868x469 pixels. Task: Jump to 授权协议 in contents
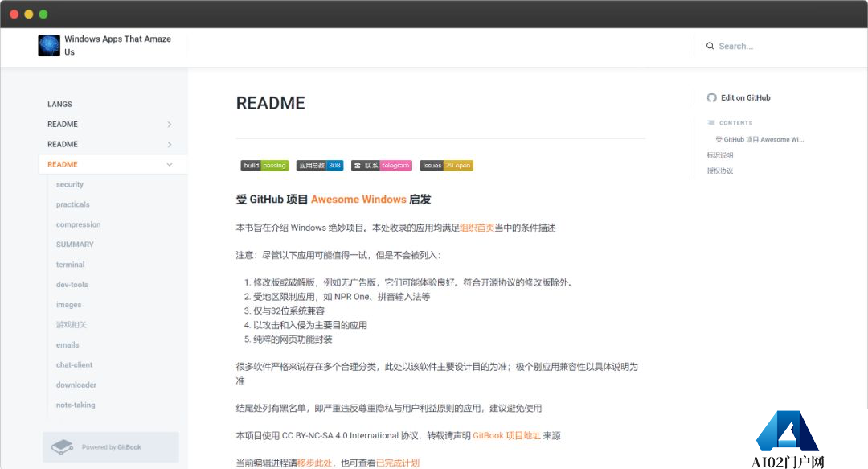click(719, 171)
